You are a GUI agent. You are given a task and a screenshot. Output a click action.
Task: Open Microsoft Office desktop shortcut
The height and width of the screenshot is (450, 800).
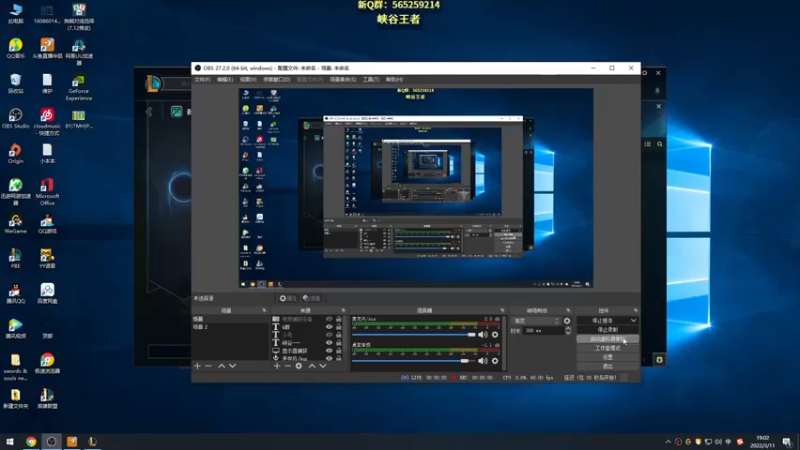[47, 192]
